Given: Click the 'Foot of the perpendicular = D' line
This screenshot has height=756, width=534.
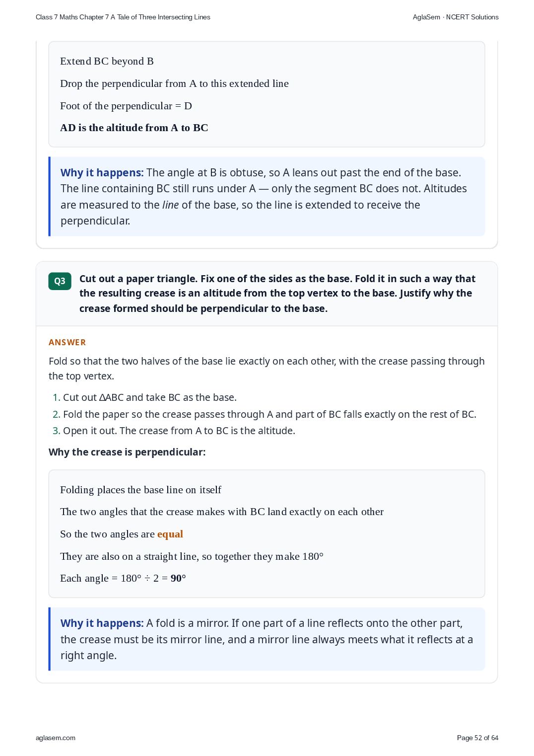Looking at the screenshot, I should (x=126, y=106).
